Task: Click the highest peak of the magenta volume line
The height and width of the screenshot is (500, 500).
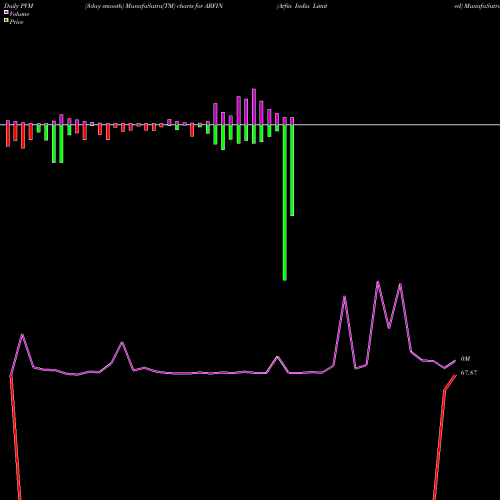Action: pos(378,282)
